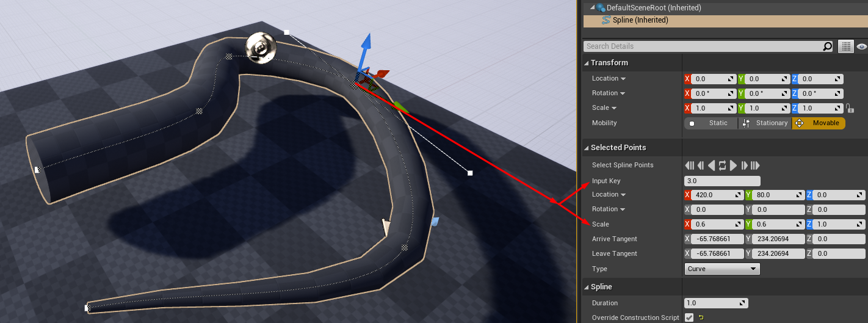Image resolution: width=868 pixels, height=323 pixels.
Task: Open Selected Points Location dropdown arrow
Action: point(623,195)
